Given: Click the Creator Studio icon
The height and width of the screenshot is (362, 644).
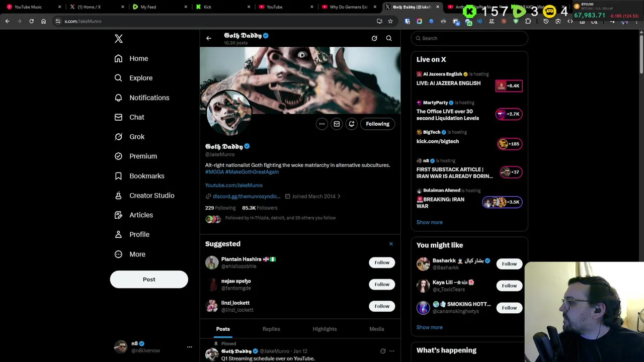Looking at the screenshot, I should (118, 196).
